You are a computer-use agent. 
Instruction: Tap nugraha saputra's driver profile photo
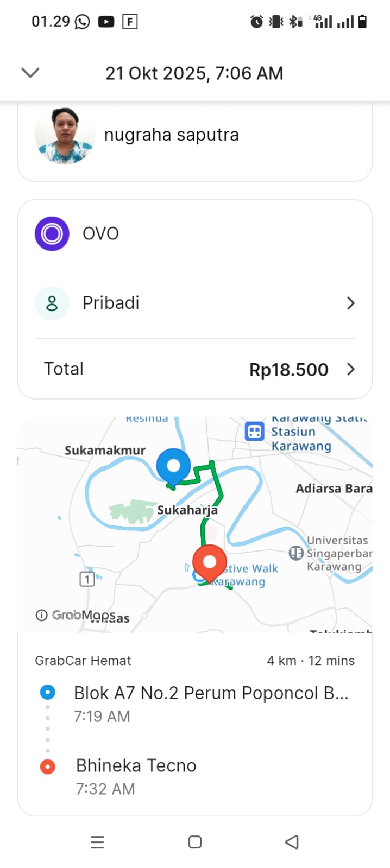point(65,136)
